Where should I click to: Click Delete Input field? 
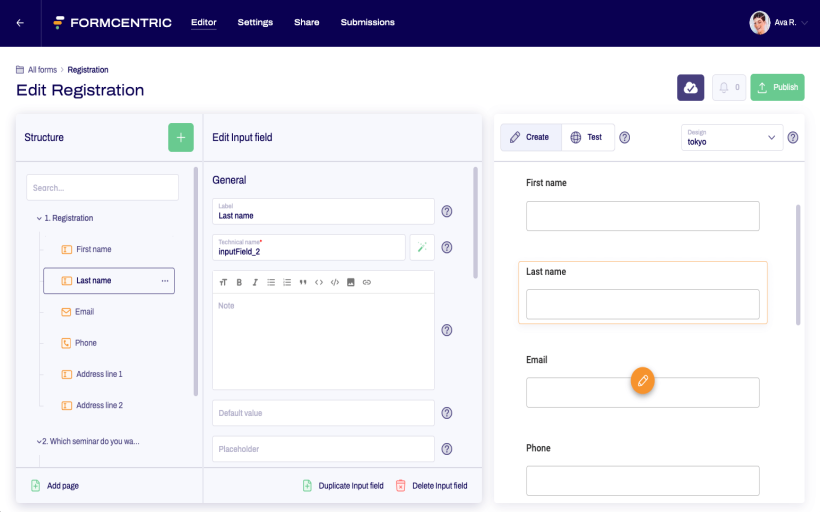point(431,486)
